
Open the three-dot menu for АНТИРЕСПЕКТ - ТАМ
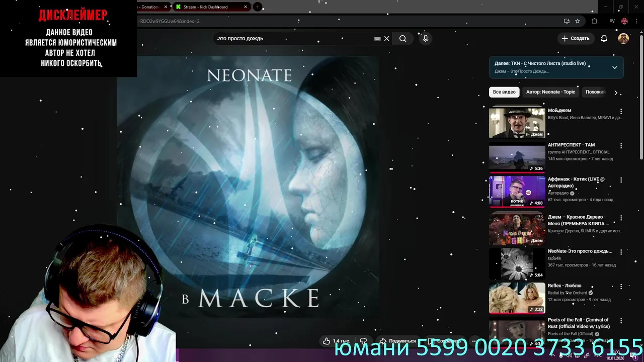[x=621, y=146]
